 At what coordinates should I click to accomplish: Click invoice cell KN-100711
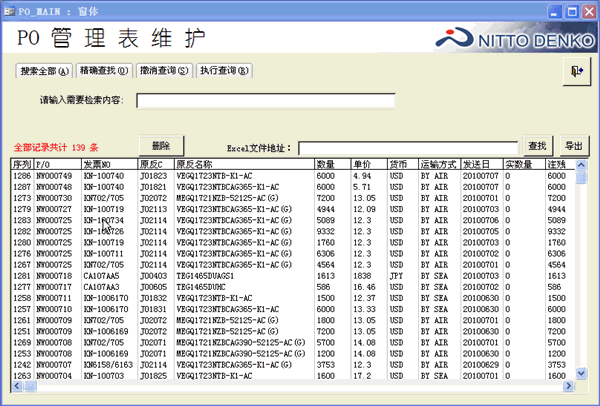pyautogui.click(x=104, y=254)
